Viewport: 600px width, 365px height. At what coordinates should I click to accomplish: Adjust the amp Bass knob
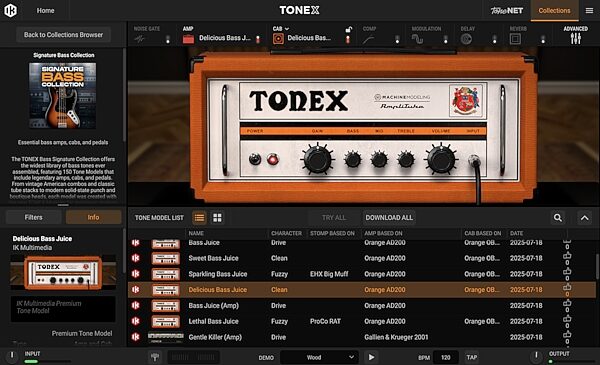coord(353,159)
